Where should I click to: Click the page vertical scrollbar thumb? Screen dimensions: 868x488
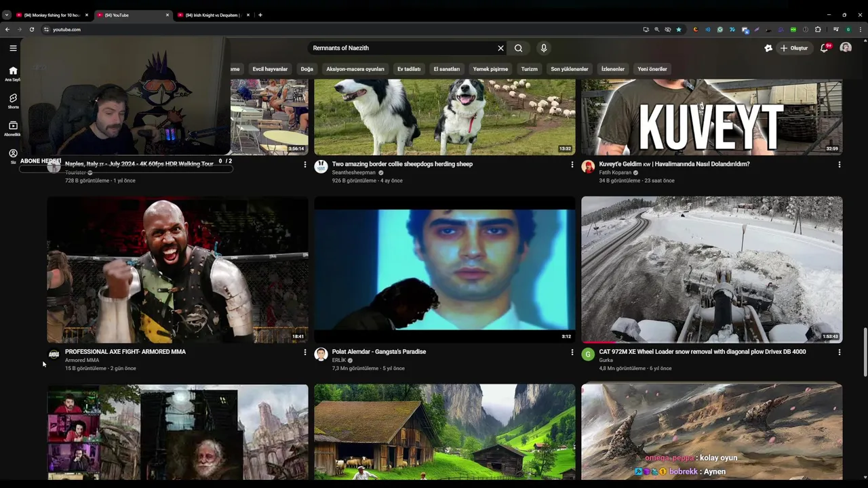point(865,352)
